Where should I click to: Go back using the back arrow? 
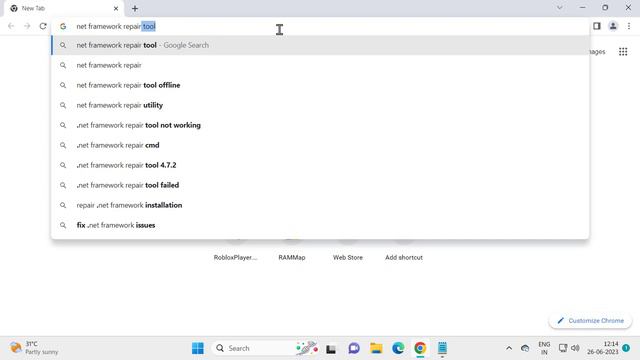click(x=11, y=26)
